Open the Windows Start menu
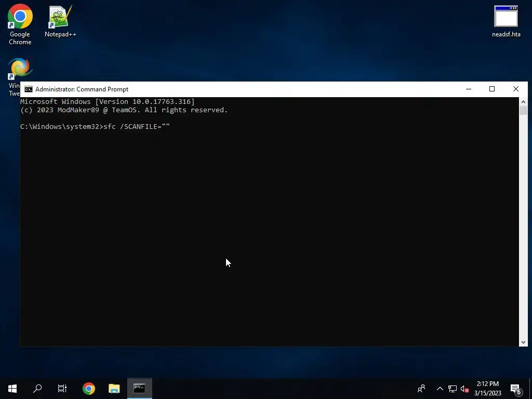Image resolution: width=532 pixels, height=399 pixels. click(12, 389)
